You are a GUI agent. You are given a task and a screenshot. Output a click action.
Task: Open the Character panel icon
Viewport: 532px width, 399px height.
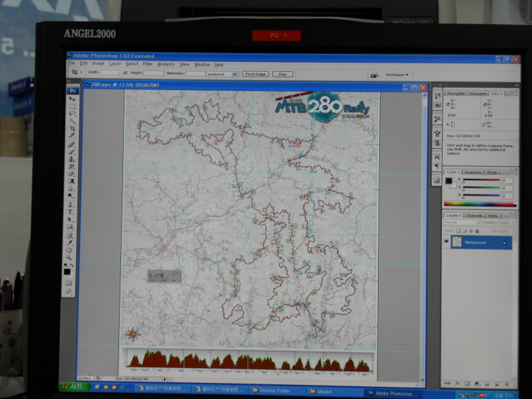437,157
